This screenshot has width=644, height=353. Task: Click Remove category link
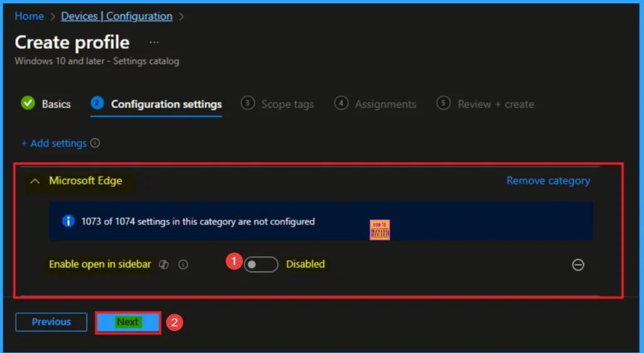point(548,181)
